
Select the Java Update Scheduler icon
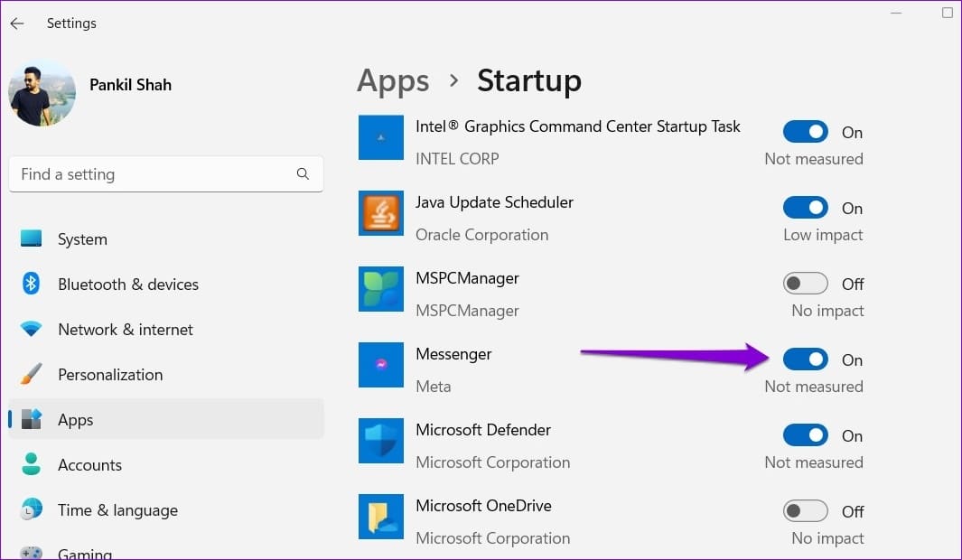click(x=381, y=213)
